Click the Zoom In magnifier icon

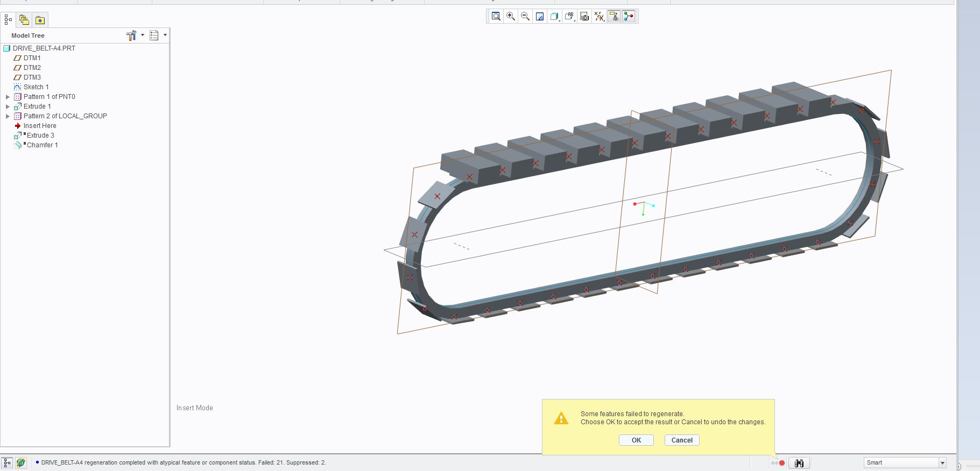(511, 17)
